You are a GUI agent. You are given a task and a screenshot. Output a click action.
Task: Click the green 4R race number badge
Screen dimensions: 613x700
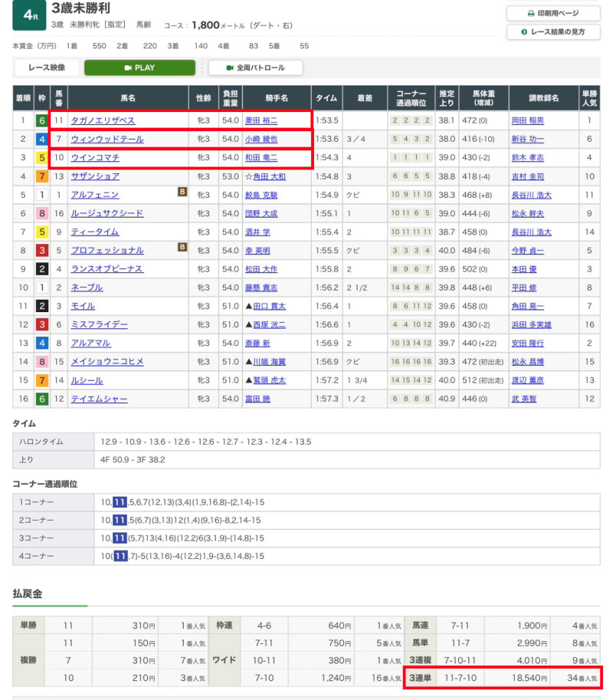(x=28, y=16)
